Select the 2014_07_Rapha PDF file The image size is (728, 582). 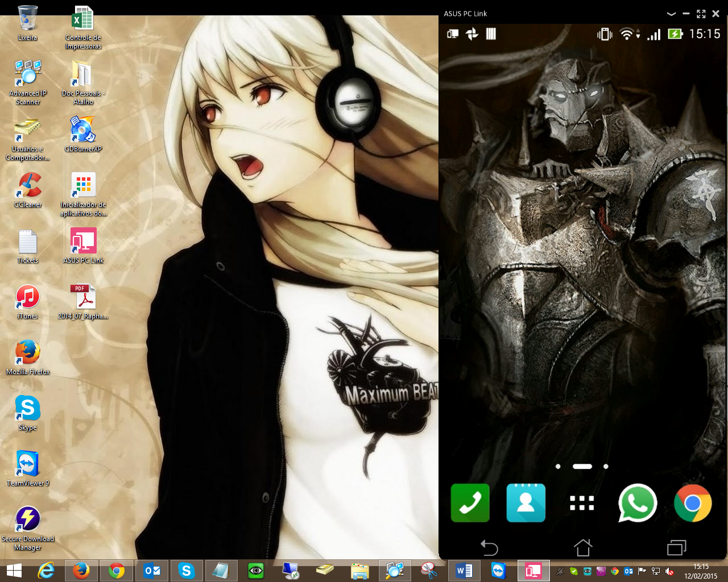click(x=83, y=301)
